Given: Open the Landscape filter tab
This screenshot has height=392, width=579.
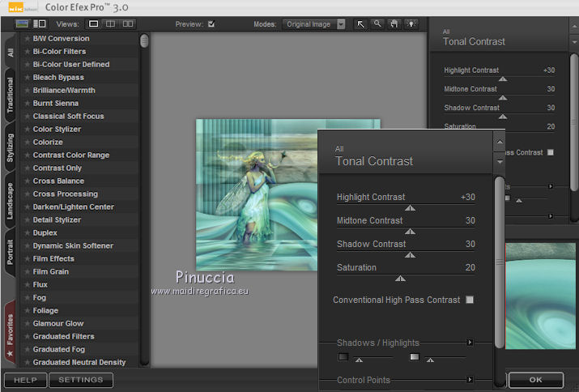Looking at the screenshot, I should (x=11, y=202).
